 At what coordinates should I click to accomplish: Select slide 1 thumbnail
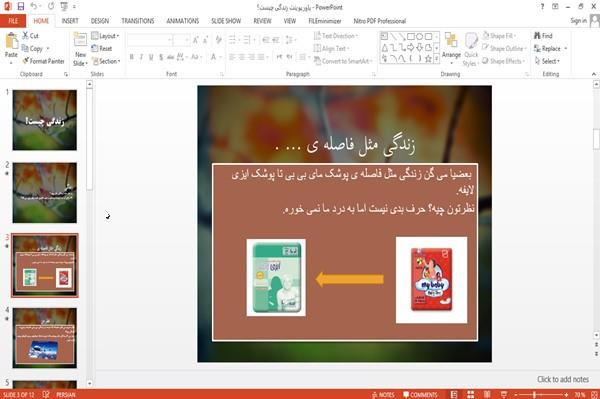click(44, 120)
